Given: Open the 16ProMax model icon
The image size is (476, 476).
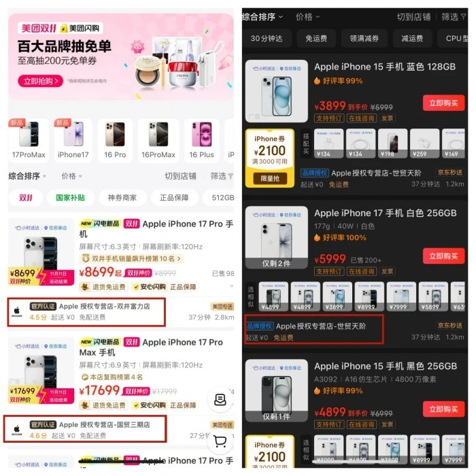Looking at the screenshot, I should 158,140.
